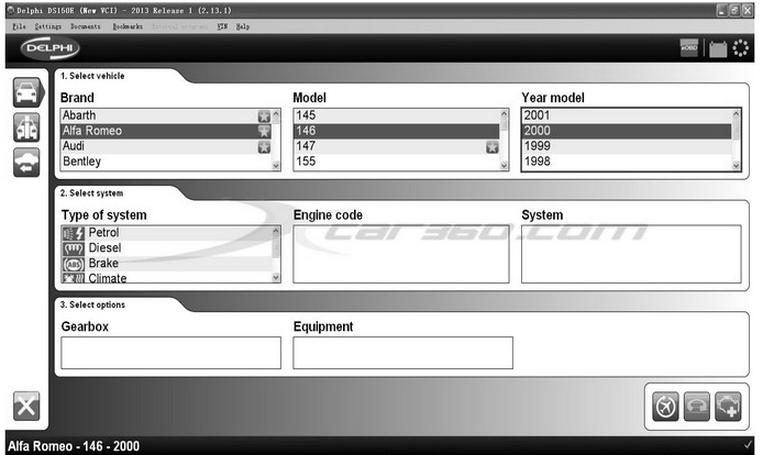Select year model 2000

click(x=627, y=131)
